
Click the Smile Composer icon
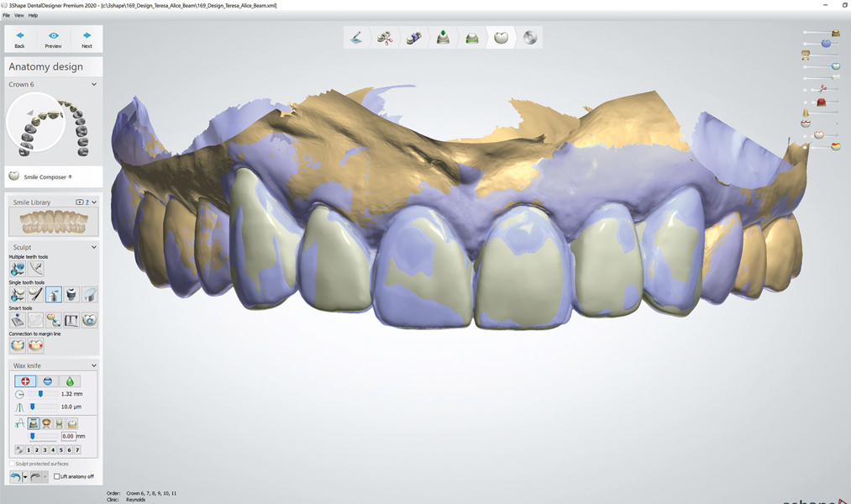coord(14,176)
